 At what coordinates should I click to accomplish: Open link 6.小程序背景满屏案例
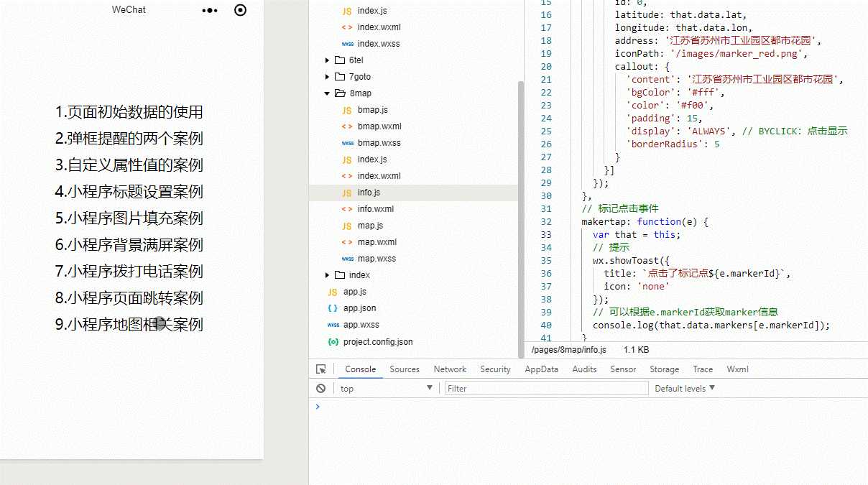click(129, 245)
